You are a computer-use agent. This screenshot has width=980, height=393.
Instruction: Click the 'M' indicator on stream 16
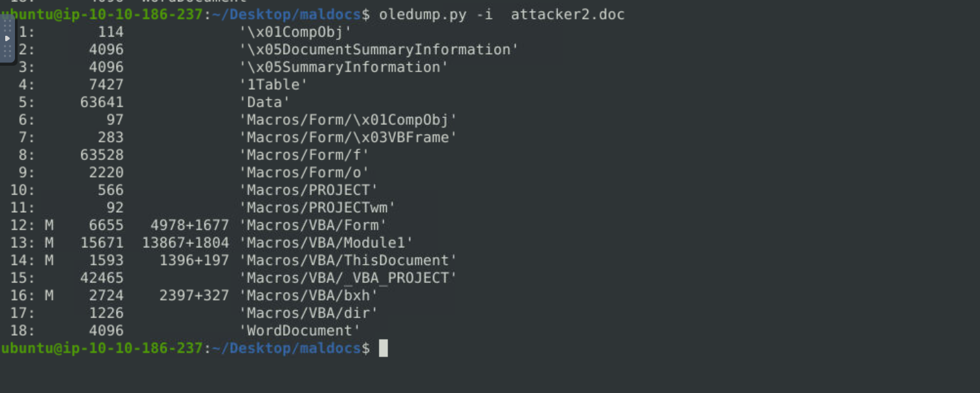point(49,295)
